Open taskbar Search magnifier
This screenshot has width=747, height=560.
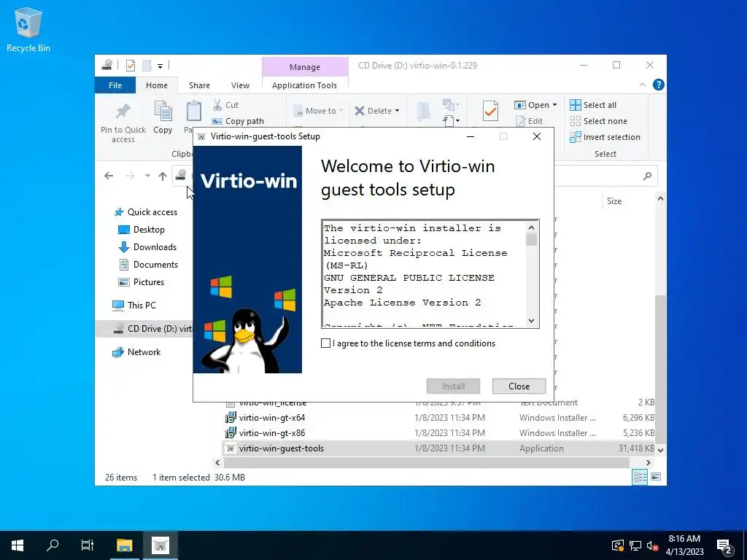[x=53, y=545]
